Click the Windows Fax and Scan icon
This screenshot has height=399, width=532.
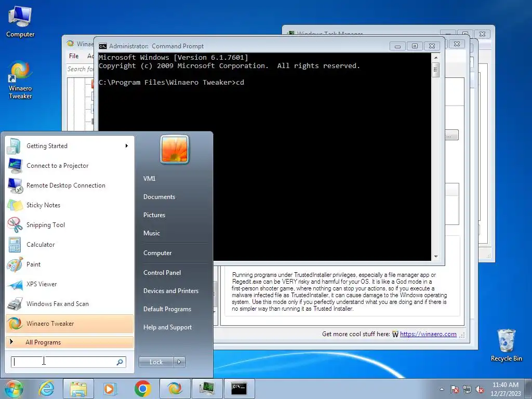pos(14,303)
